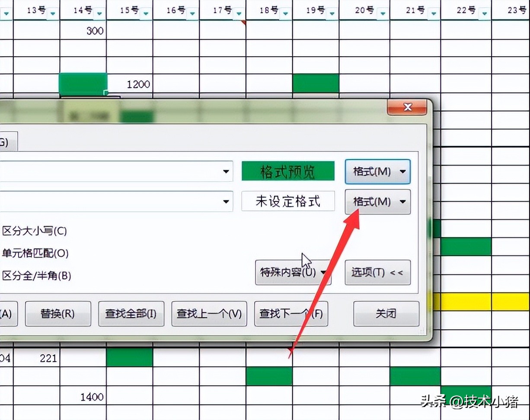The image size is (530, 420).
Task: Open the filter dropdown on column 16号
Action: 193,13
